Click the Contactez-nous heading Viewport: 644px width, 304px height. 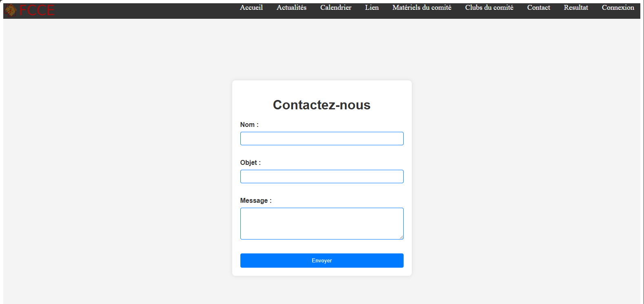tap(322, 105)
